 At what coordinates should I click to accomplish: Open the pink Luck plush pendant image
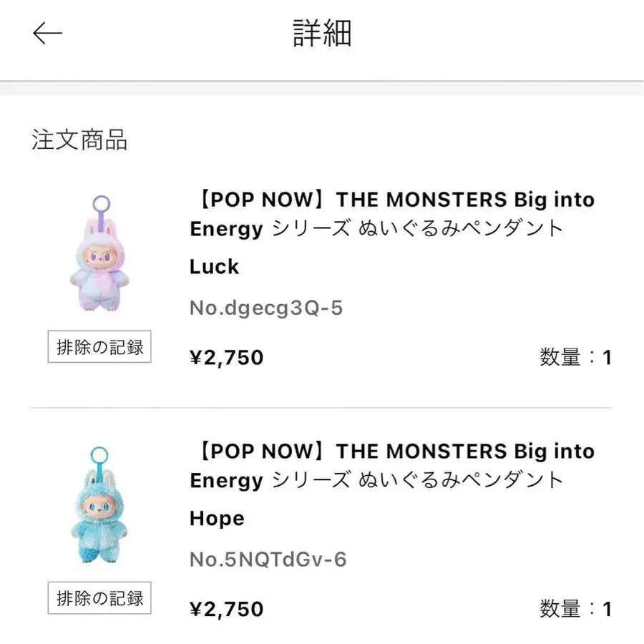coord(99,258)
